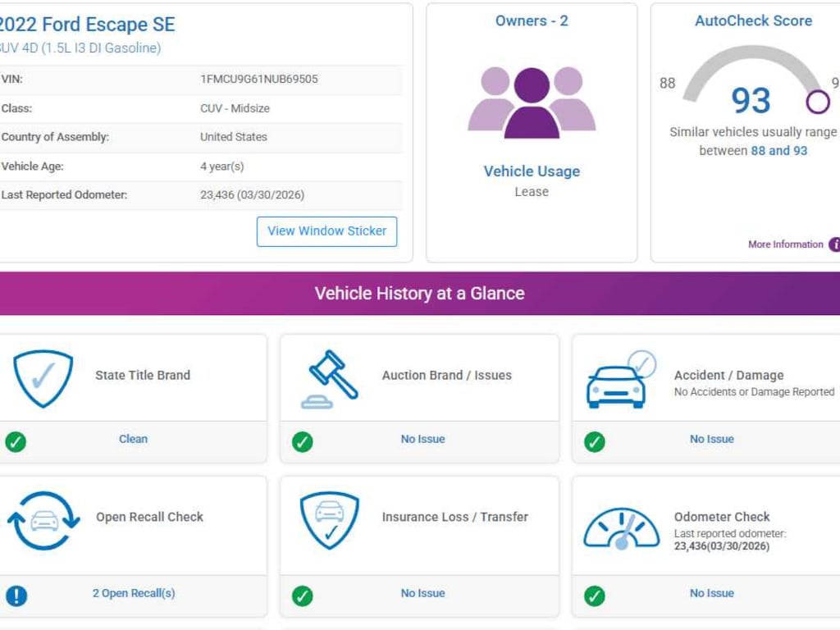Image resolution: width=840 pixels, height=630 pixels.
Task: Click the open recall alert exclamation icon
Action: tap(16, 595)
